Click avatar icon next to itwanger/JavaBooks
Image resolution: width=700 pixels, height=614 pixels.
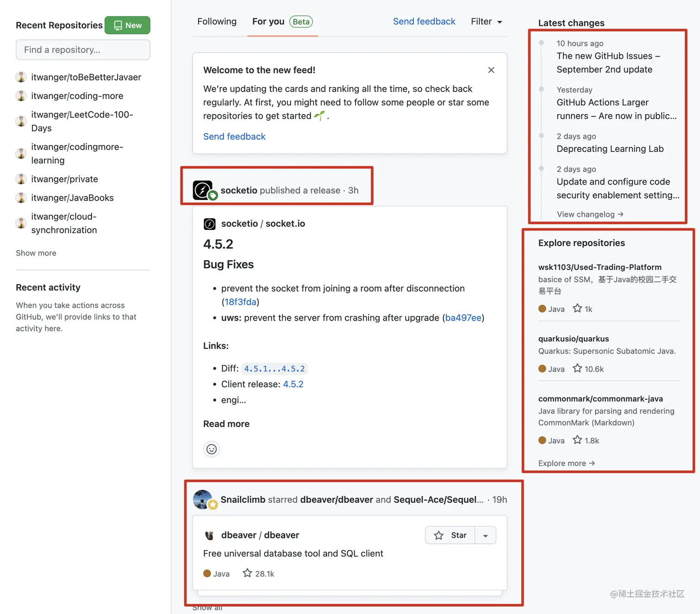coord(21,197)
